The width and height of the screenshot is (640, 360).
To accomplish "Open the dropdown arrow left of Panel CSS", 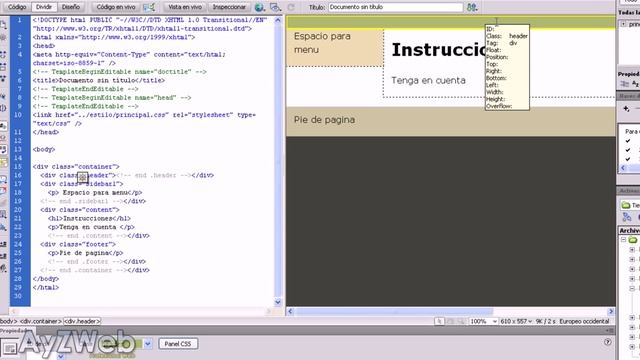I will [x=148, y=344].
